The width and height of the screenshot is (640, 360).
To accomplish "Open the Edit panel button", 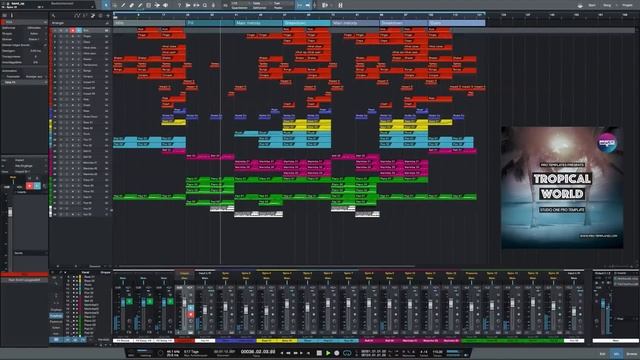I will pyautogui.click(x=602, y=353).
